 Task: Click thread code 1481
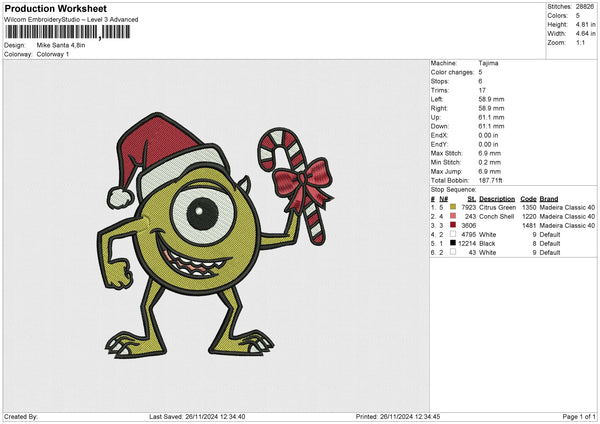pos(529,225)
